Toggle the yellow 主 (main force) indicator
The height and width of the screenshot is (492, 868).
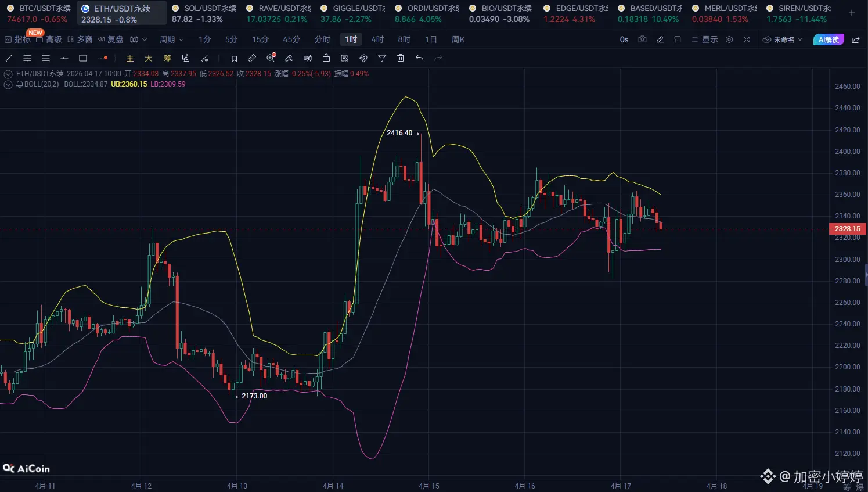[130, 58]
